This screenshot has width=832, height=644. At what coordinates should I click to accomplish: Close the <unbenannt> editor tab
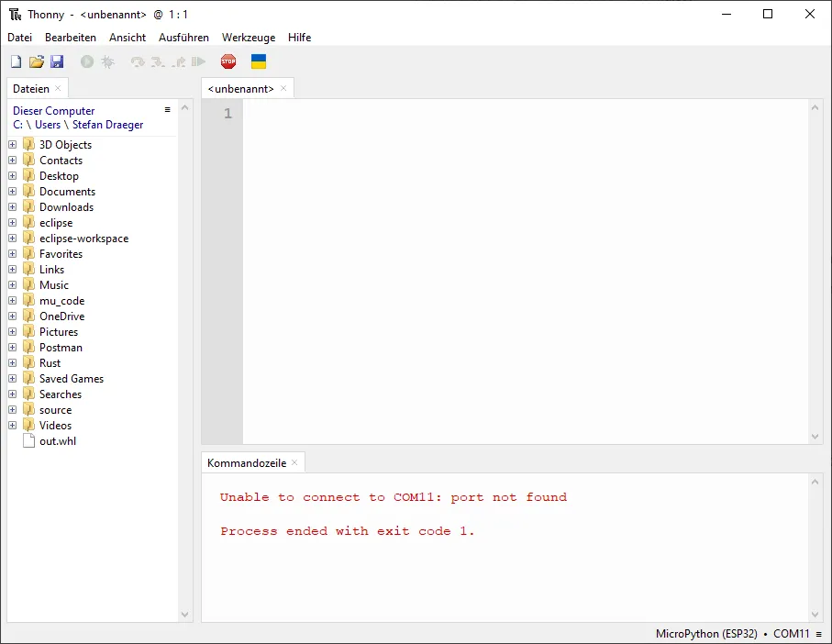click(283, 88)
